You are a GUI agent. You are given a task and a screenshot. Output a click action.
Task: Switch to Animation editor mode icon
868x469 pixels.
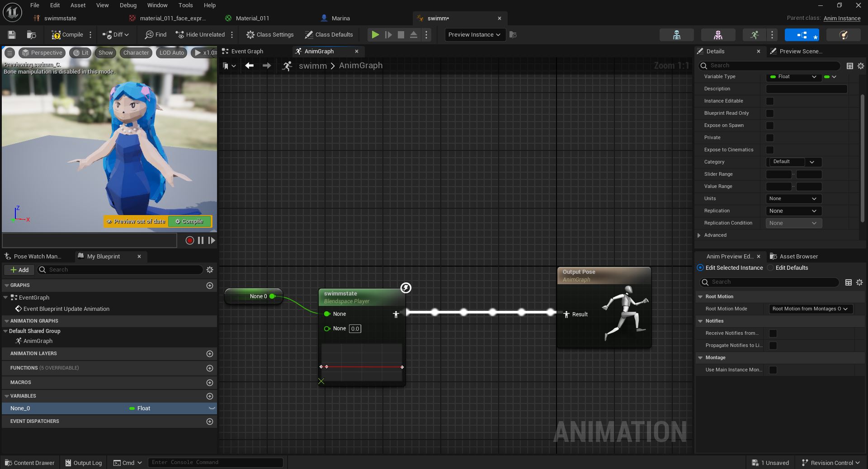tap(755, 35)
